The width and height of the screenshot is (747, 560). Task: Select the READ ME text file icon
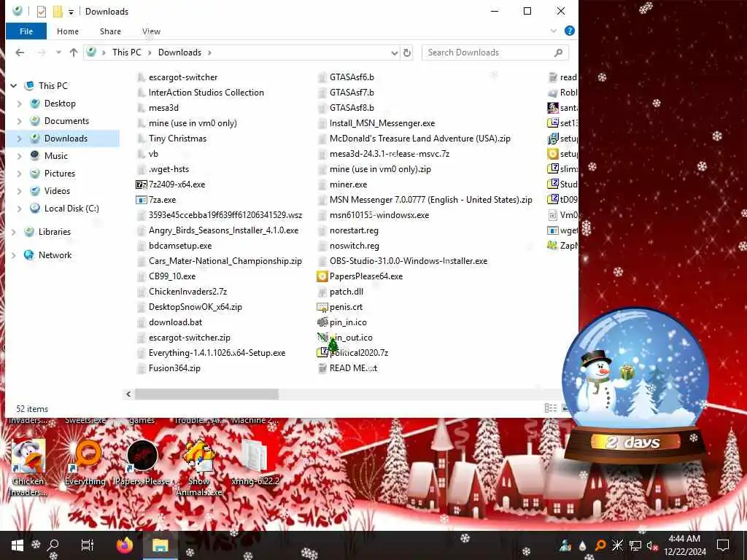322,368
